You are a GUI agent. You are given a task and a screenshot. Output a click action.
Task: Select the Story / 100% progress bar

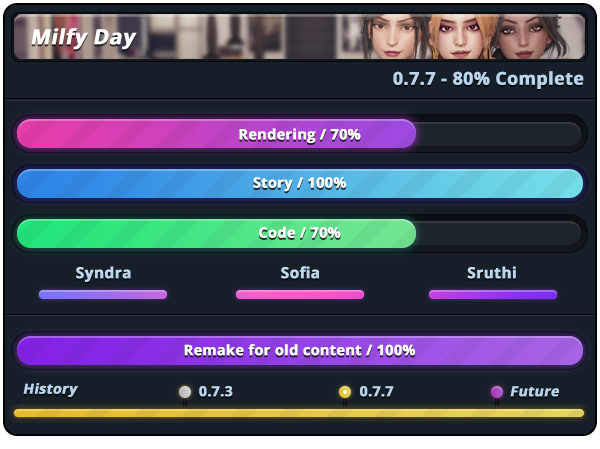300,183
